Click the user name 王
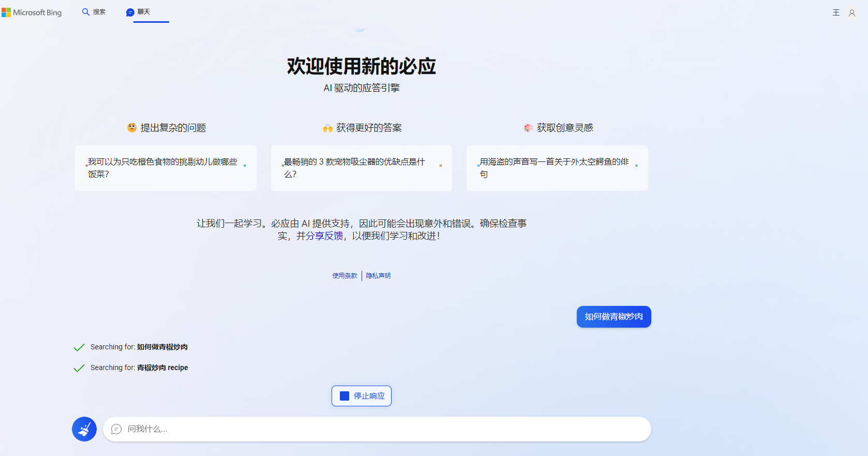This screenshot has height=456, width=868. [836, 12]
